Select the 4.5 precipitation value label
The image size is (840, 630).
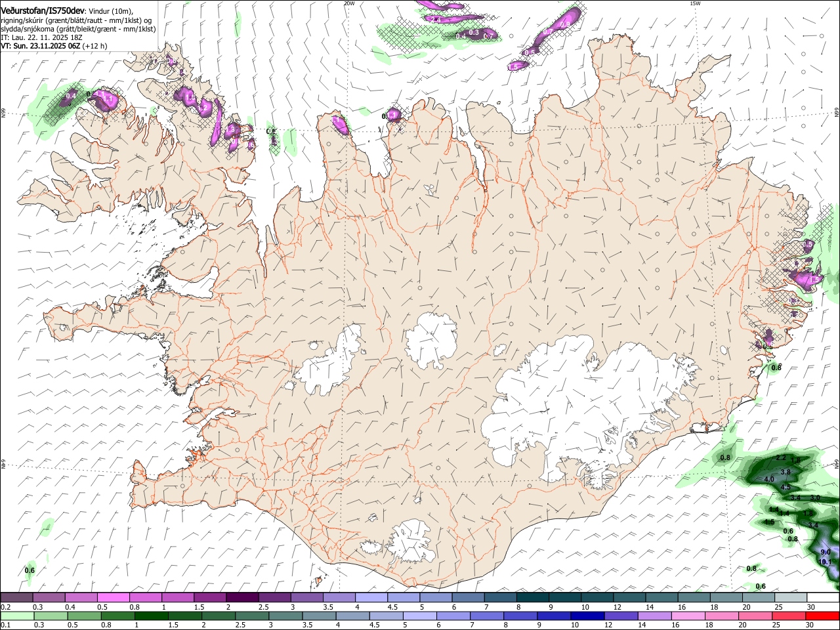pyautogui.click(x=786, y=488)
